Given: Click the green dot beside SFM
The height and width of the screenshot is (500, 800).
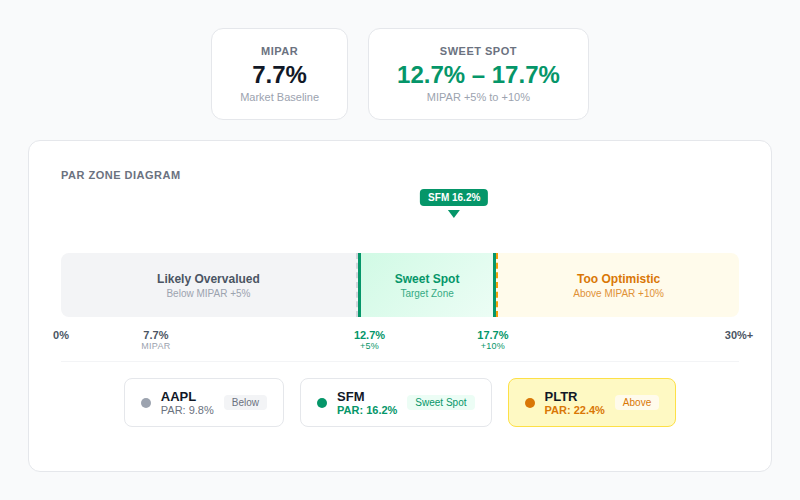Looking at the screenshot, I should [x=322, y=403].
